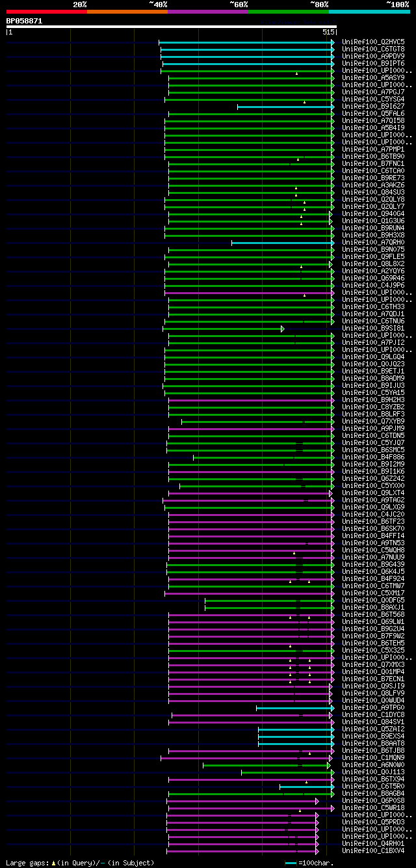The width and height of the screenshot is (416, 868).
Task: Click the orange ~40% legend segment
Action: click(x=127, y=12)
